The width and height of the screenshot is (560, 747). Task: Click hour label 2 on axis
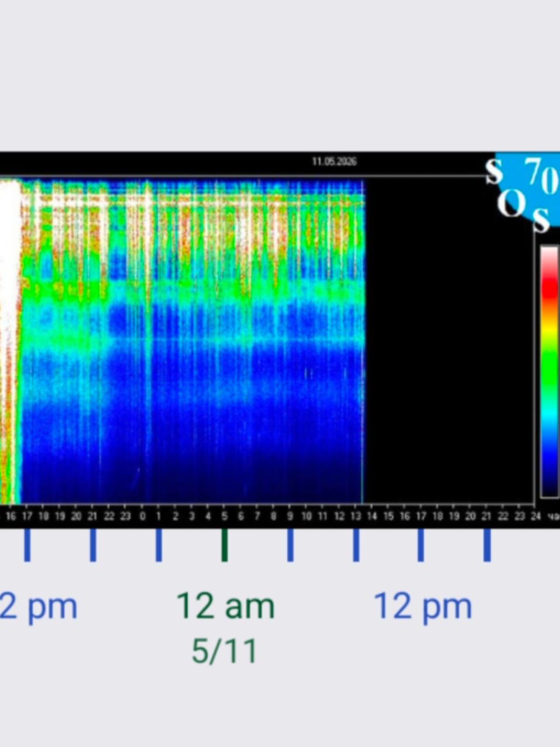175,517
